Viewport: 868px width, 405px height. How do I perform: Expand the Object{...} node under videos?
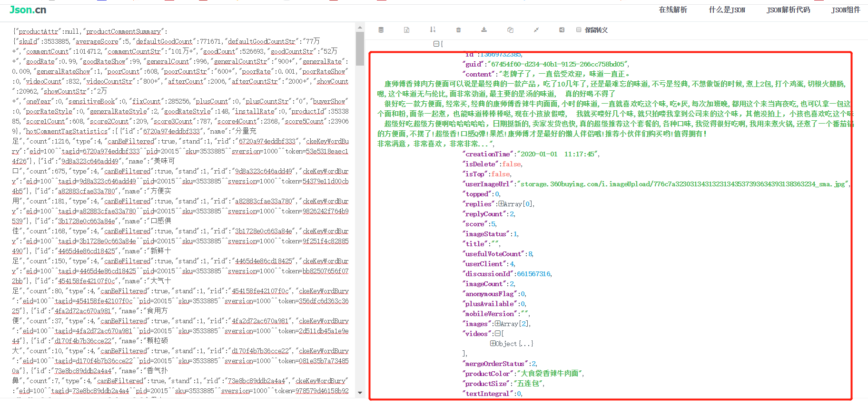point(493,344)
